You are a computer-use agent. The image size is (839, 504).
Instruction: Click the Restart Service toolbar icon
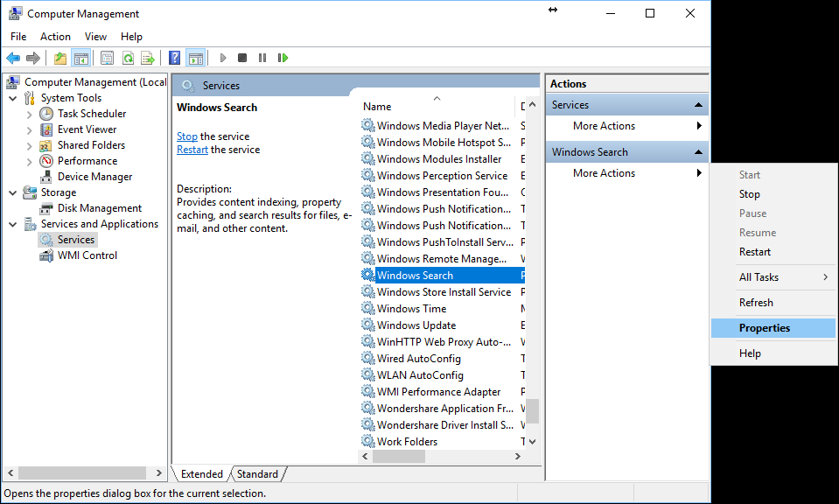tap(283, 58)
